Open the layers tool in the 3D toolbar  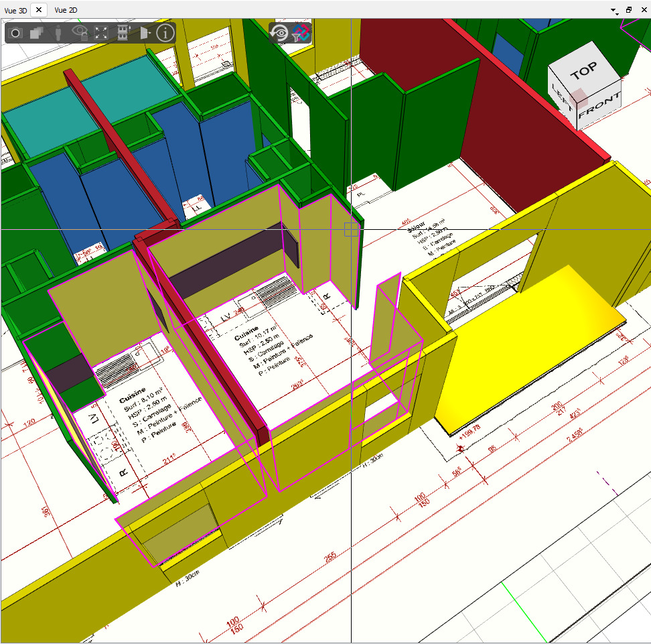pos(37,33)
